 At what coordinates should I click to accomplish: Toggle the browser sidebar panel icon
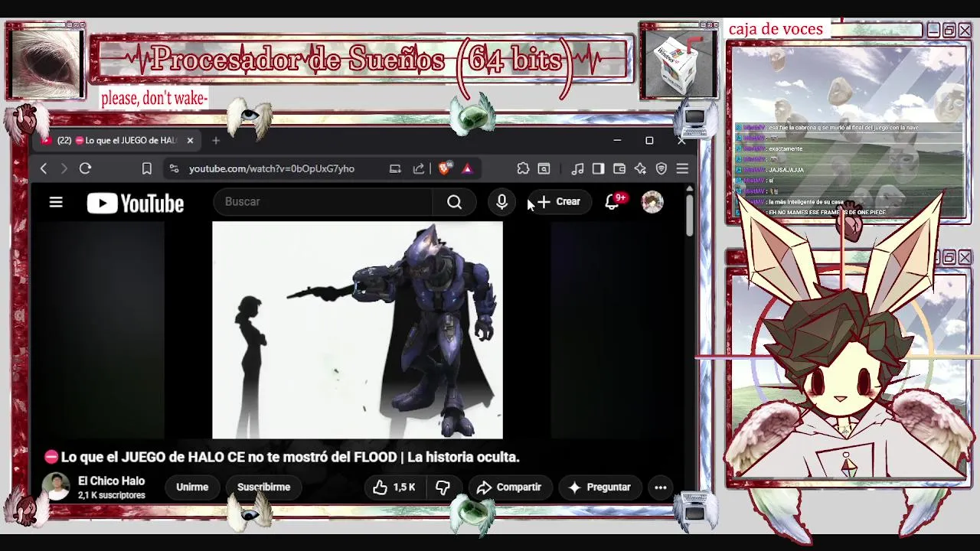click(x=599, y=168)
